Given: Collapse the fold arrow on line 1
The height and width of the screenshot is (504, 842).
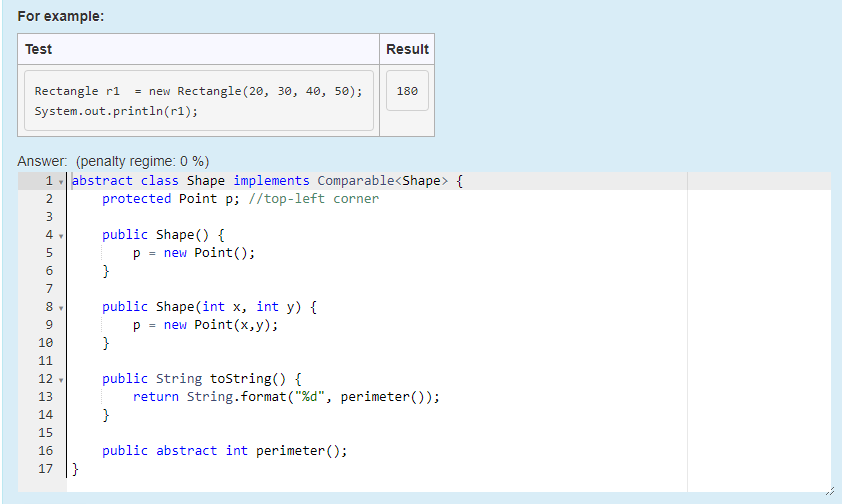Looking at the screenshot, I should click(61, 182).
